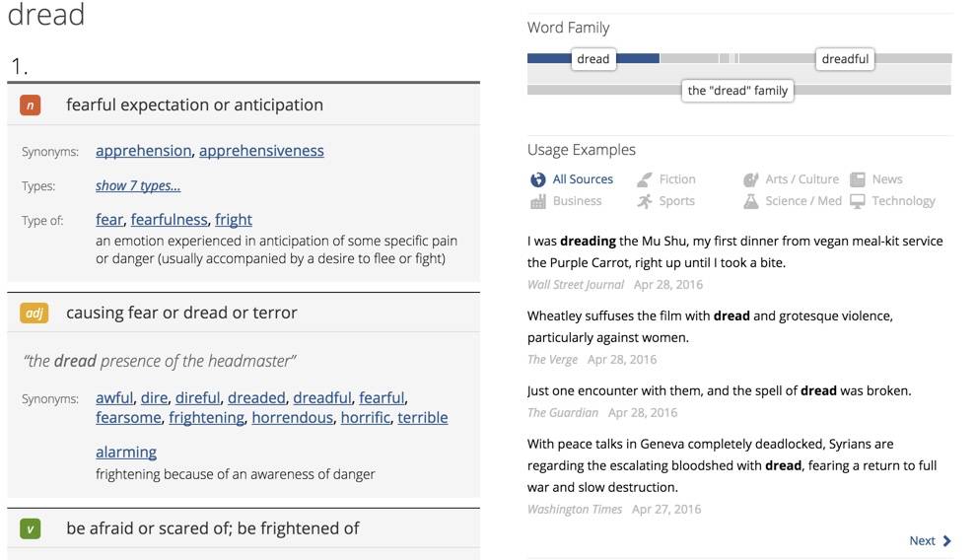
Task: Click the Science / Med flask icon
Action: (751, 201)
